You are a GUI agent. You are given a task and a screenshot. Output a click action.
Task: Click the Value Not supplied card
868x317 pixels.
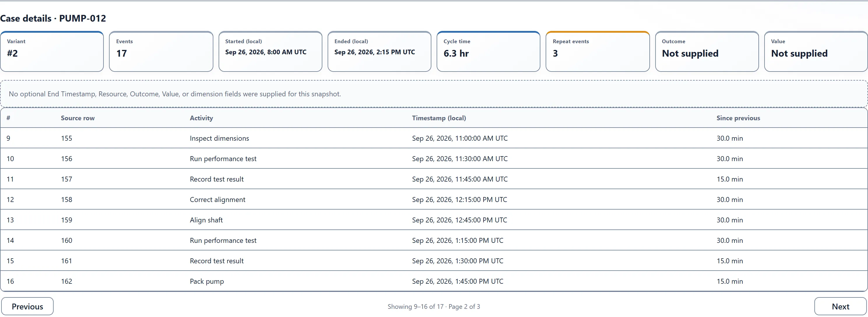816,51
